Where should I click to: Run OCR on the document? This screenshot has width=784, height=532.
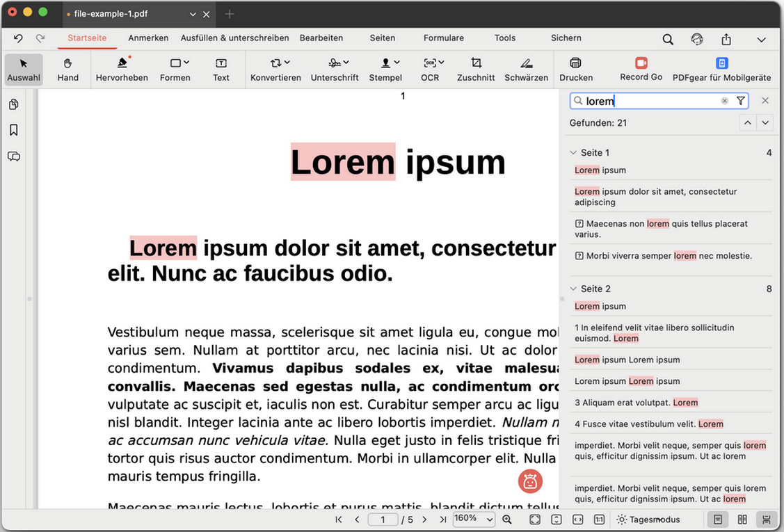(430, 68)
